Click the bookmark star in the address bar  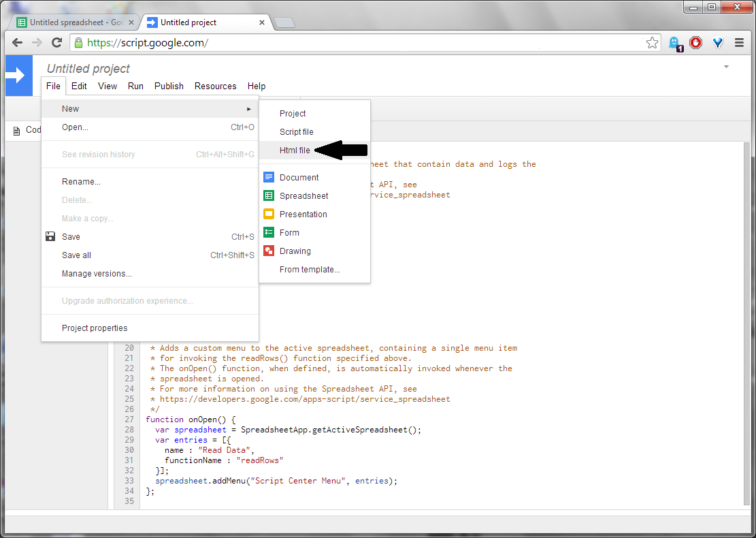652,42
